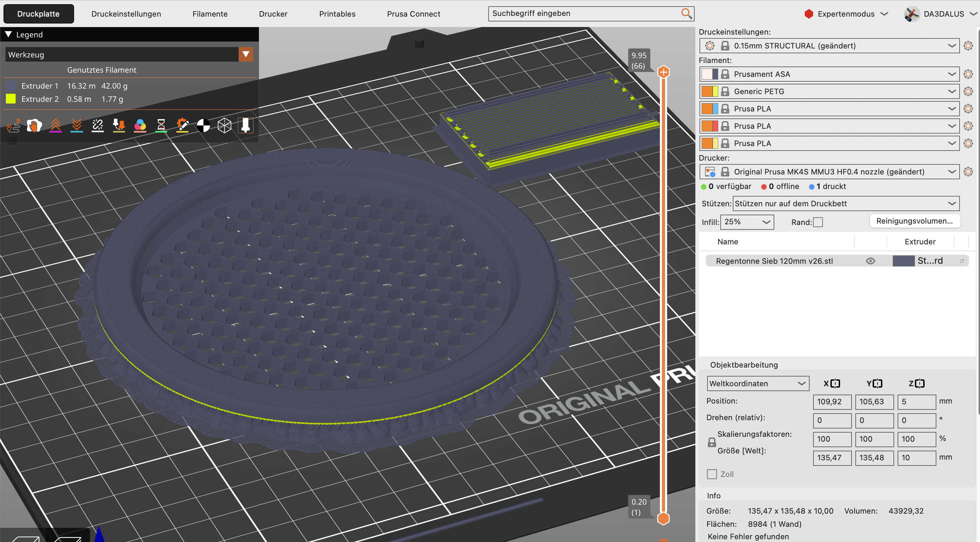Toggle retractions icon with upward chevrons

tap(55, 126)
